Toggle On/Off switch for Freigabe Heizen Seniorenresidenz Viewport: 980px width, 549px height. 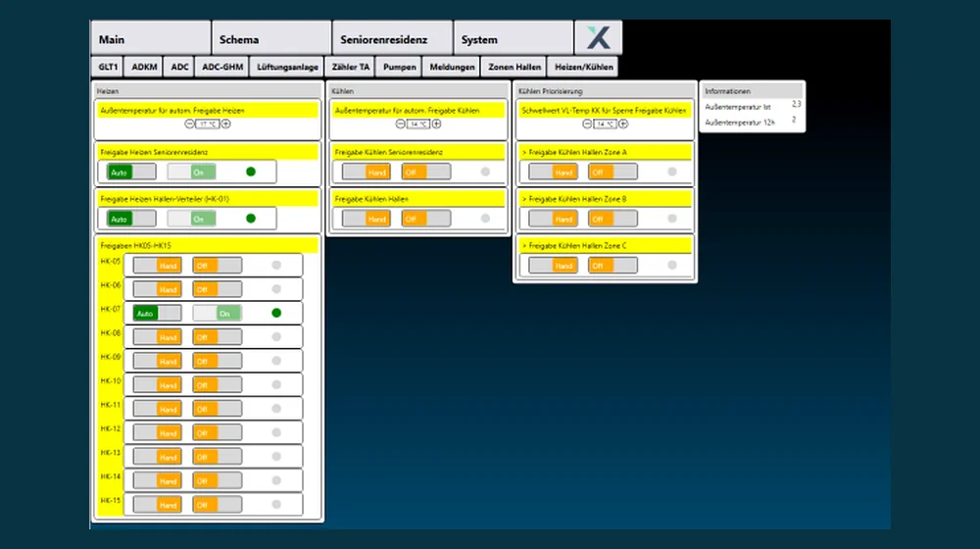(x=191, y=172)
